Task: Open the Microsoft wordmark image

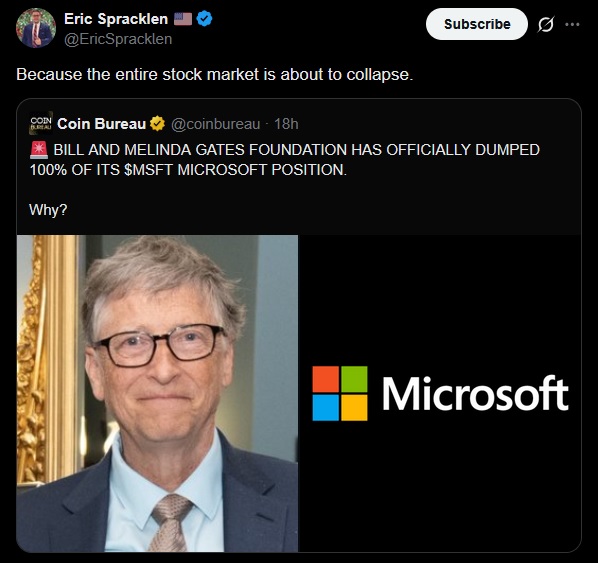Action: (440, 393)
